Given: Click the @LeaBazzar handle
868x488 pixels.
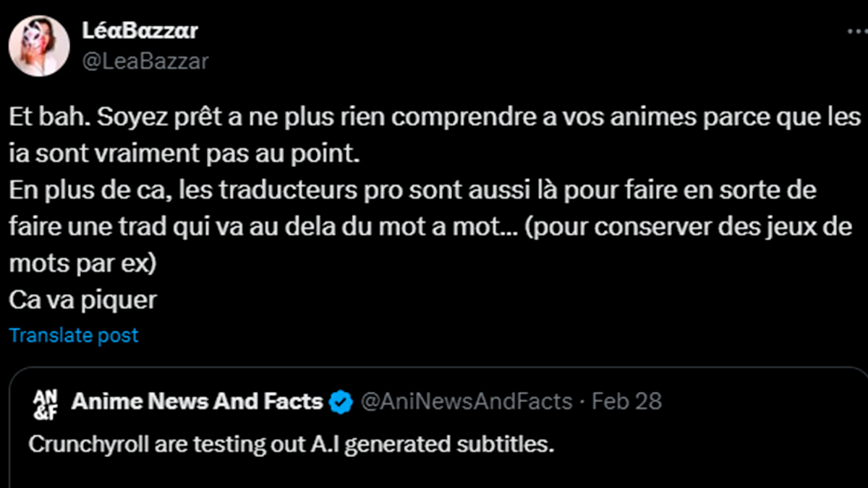Looking at the screenshot, I should [x=145, y=61].
